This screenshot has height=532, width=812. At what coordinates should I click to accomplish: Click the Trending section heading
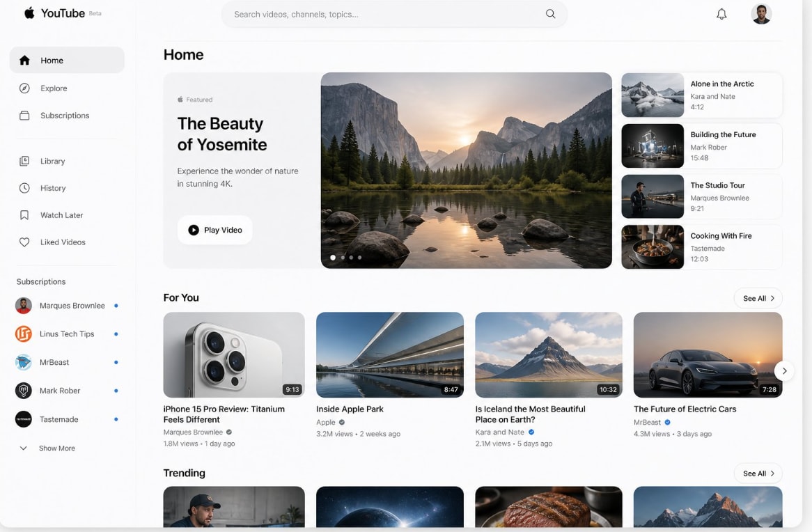(185, 473)
